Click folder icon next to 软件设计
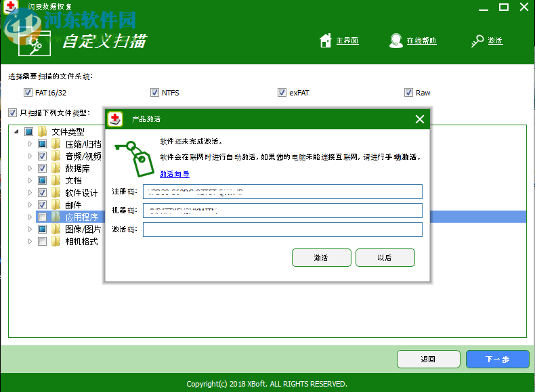Viewport: 535px width, 392px height. [x=56, y=192]
